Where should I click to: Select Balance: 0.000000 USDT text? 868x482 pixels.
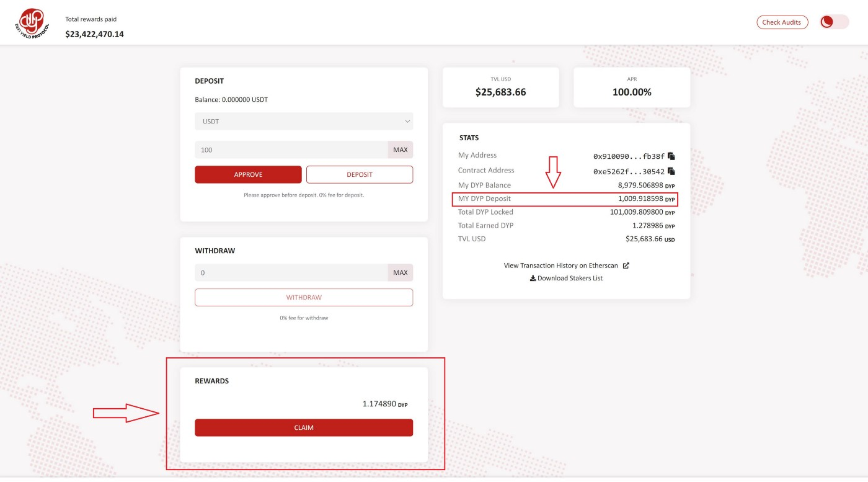pyautogui.click(x=231, y=99)
